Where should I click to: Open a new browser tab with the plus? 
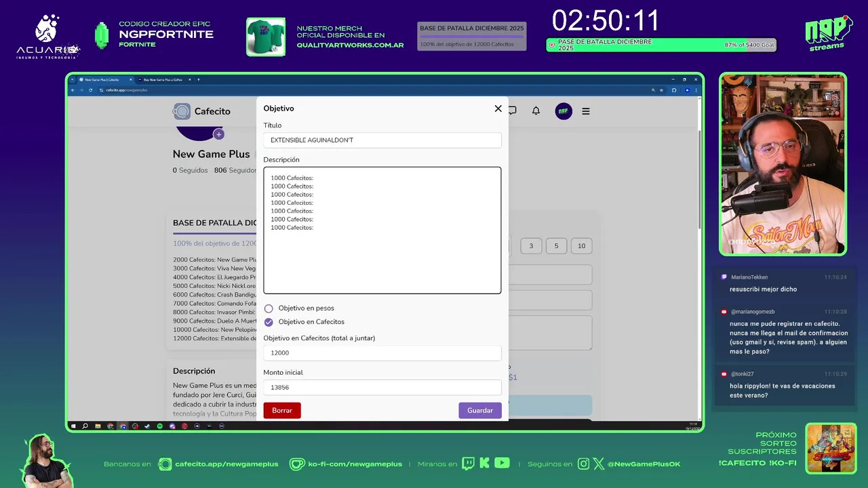[x=199, y=80]
